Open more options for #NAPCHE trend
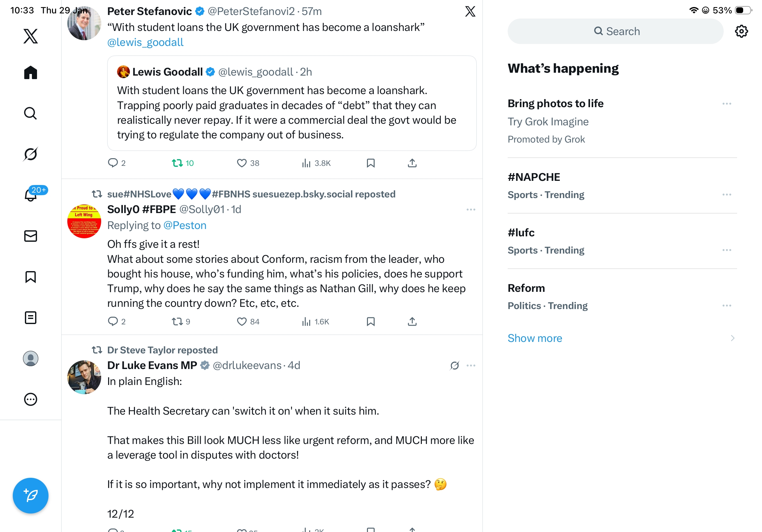The image size is (762, 532). (x=726, y=195)
